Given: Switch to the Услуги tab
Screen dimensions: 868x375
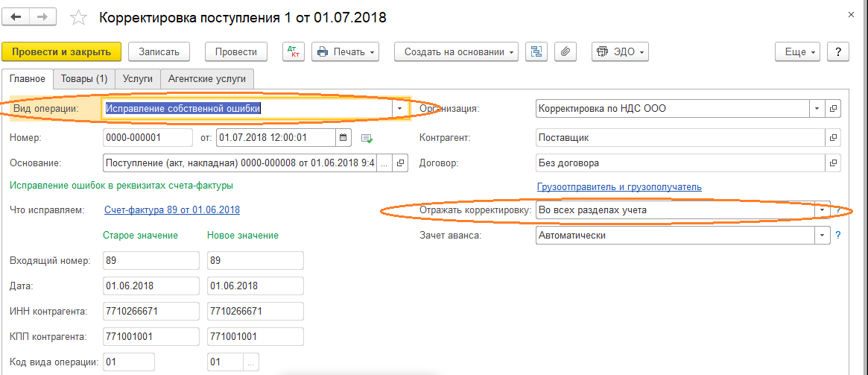Looking at the screenshot, I should (138, 79).
